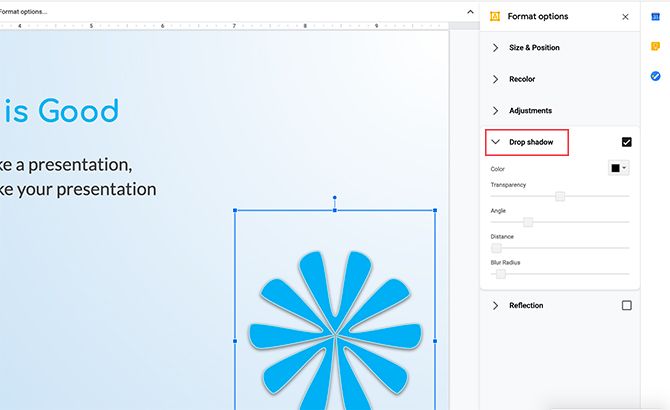670x410 pixels.
Task: Open Google Keep side panel icon
Action: click(655, 46)
